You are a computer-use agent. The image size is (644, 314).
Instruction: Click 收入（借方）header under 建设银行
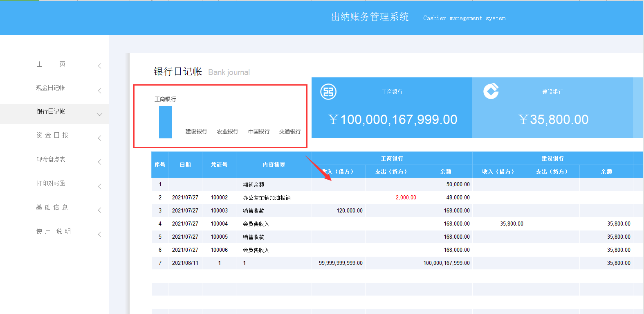499,172
